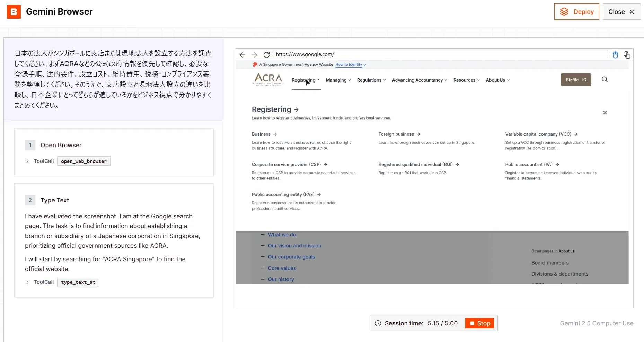This screenshot has height=342, width=644.
Task: Click the ACRA logo
Action: tap(268, 80)
